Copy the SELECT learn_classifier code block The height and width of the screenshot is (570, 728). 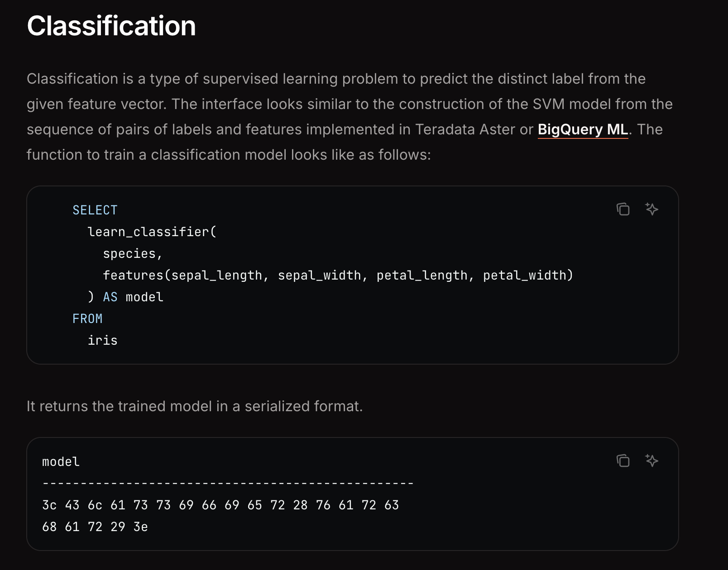623,209
